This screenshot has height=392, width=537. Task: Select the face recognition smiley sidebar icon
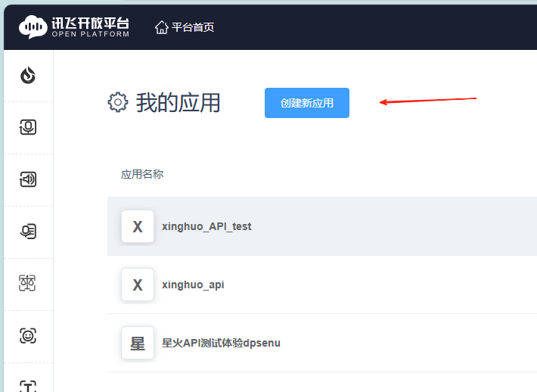28,335
